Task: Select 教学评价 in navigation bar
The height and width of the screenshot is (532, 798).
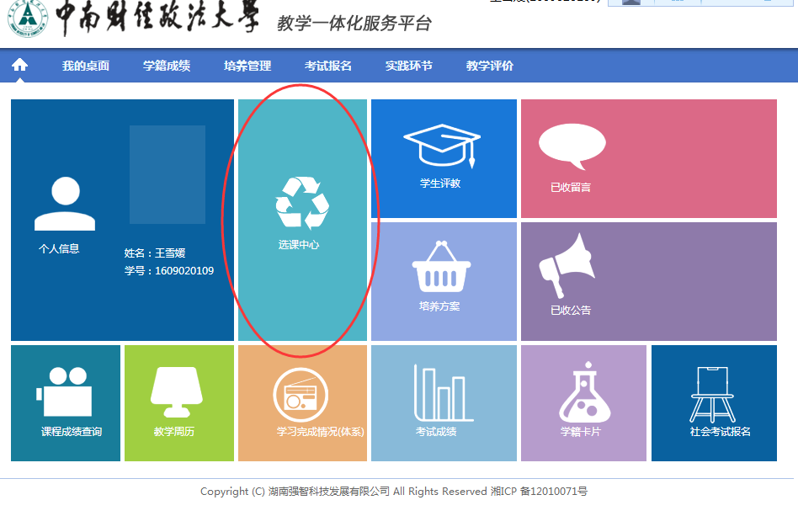Action: coord(490,66)
